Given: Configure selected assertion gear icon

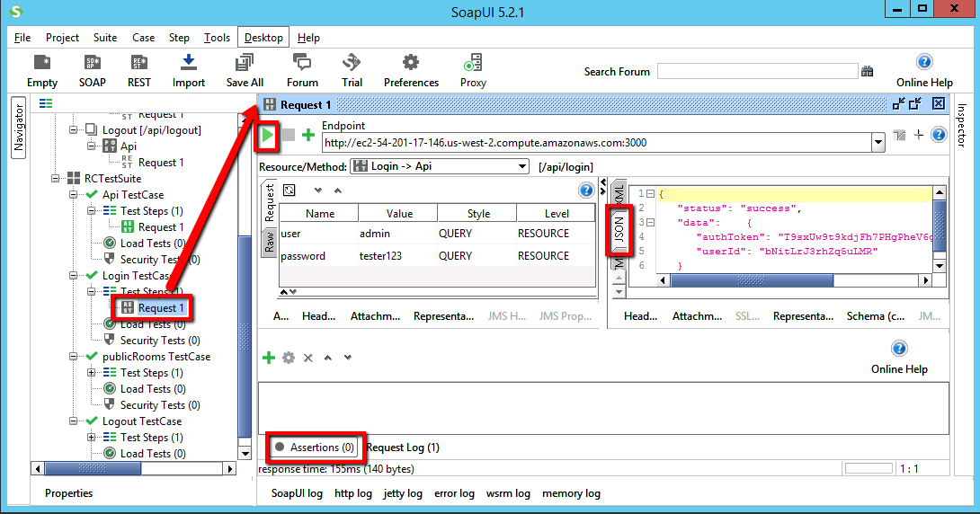Looking at the screenshot, I should point(288,358).
